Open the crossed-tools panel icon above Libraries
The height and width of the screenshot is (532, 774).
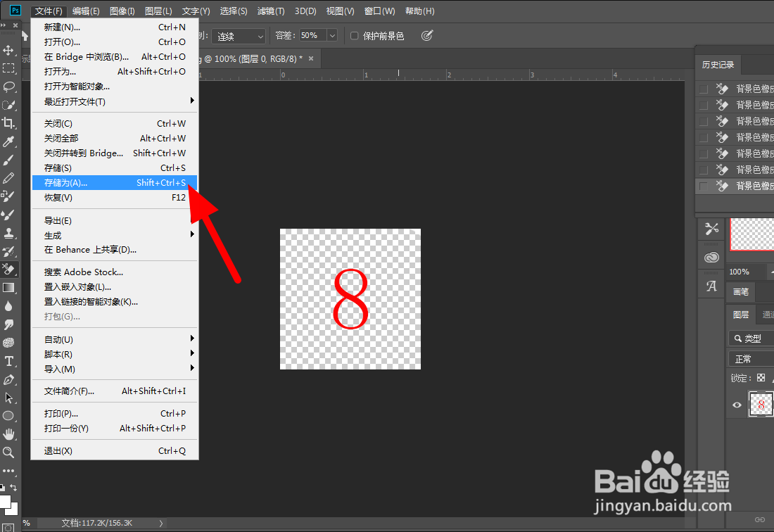coord(711,229)
